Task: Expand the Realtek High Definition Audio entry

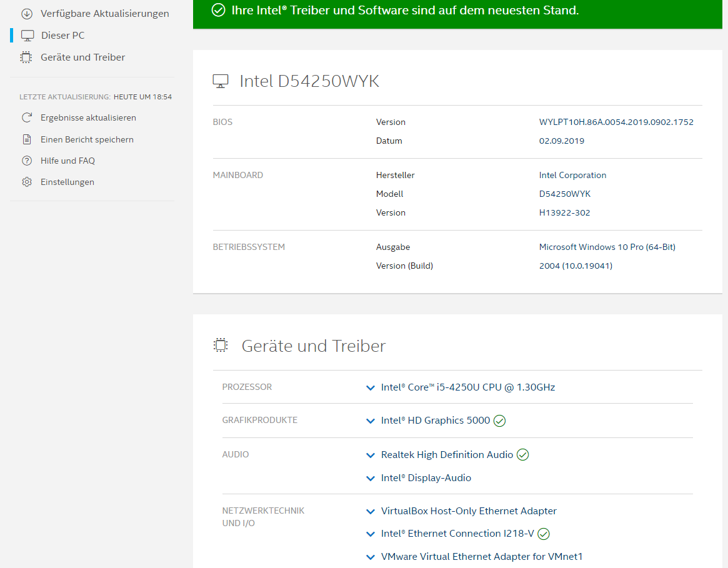Action: point(371,456)
